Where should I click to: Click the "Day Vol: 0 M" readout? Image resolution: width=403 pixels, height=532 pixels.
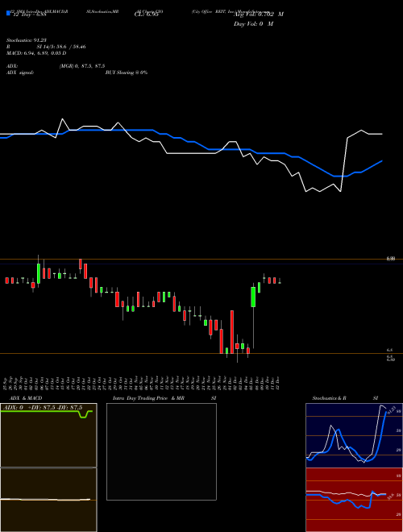click(253, 24)
